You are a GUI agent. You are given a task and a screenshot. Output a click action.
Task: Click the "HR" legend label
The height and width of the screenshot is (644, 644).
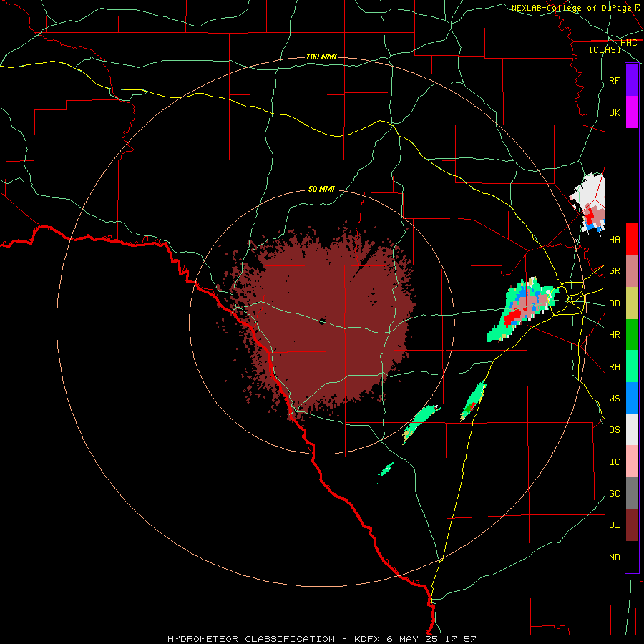point(614,335)
